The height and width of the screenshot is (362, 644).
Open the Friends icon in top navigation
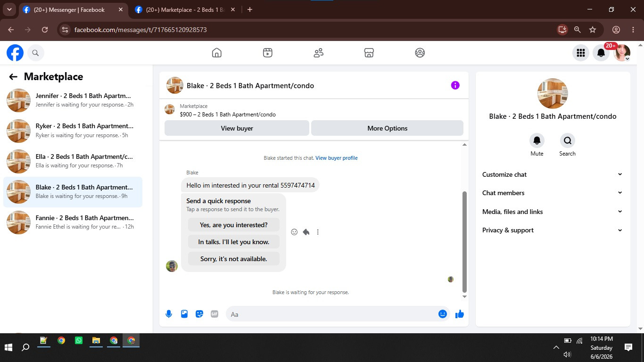pyautogui.click(x=319, y=53)
